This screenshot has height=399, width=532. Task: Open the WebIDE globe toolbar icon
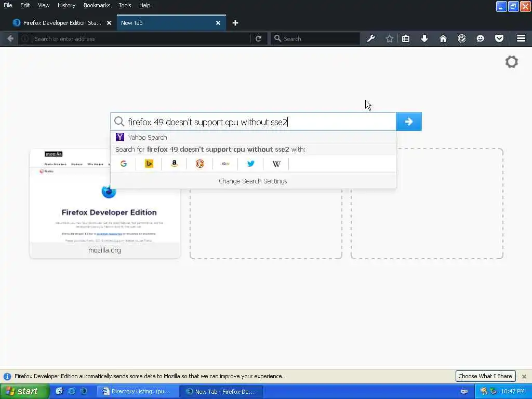[461, 38]
